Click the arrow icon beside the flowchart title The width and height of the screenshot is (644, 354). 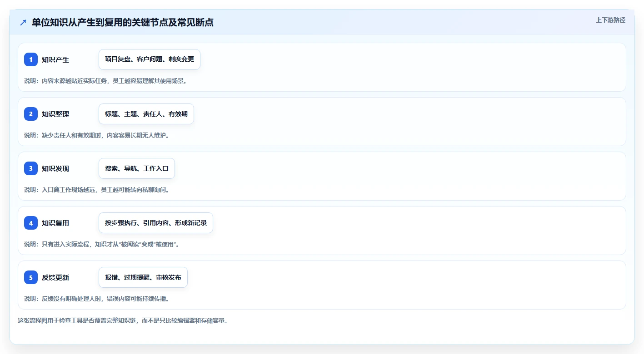[23, 22]
